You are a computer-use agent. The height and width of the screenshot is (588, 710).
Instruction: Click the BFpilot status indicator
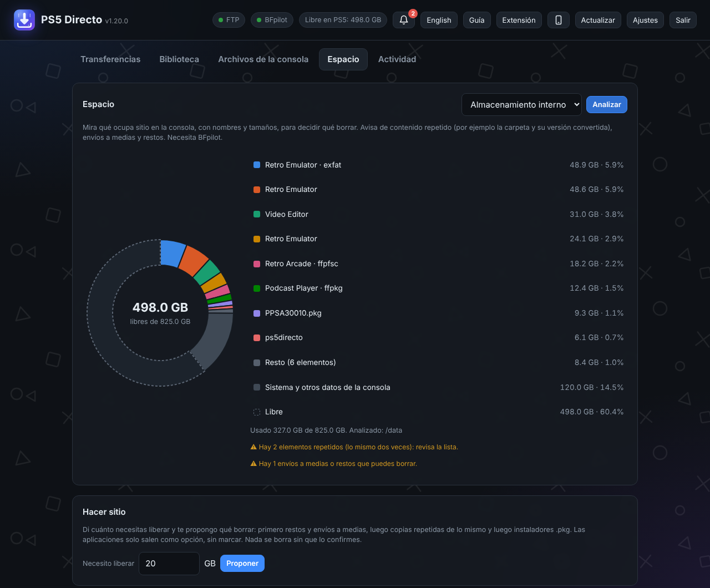[272, 20]
